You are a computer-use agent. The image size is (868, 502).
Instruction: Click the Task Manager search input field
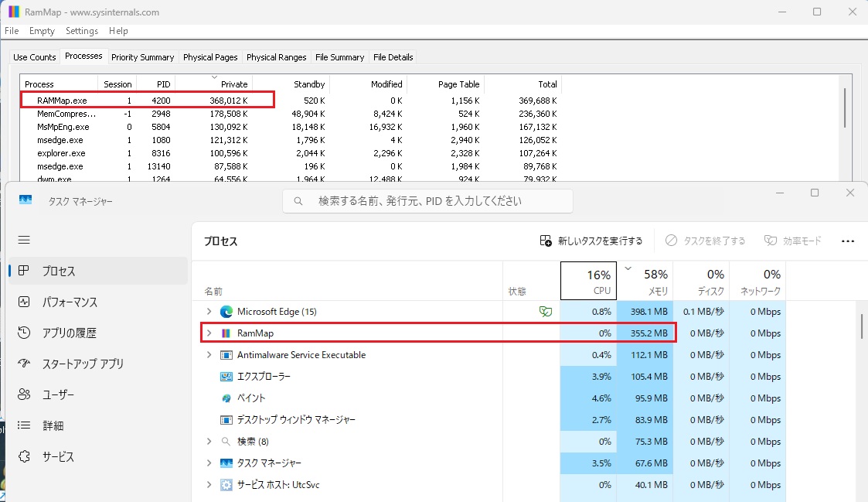coord(427,201)
